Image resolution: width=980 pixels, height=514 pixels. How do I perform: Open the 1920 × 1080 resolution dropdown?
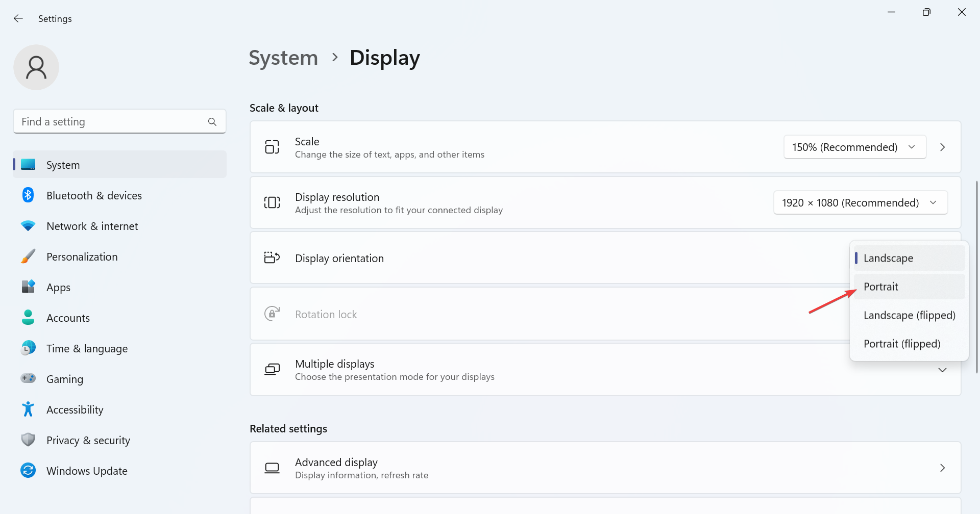(861, 202)
